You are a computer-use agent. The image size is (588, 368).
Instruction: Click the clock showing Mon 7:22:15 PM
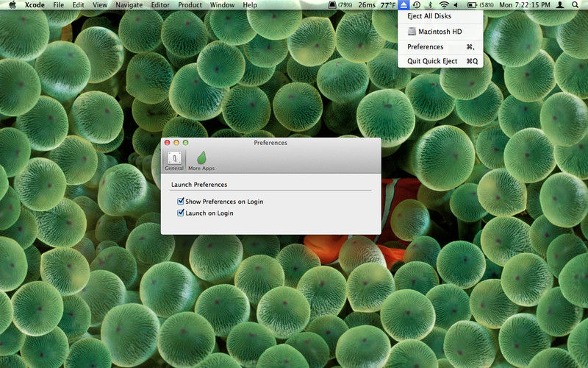point(525,5)
